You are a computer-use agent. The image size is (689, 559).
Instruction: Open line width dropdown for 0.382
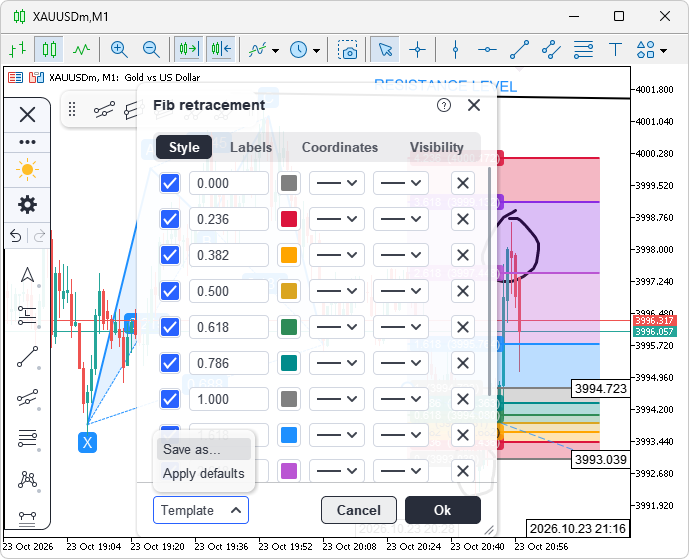(x=401, y=255)
